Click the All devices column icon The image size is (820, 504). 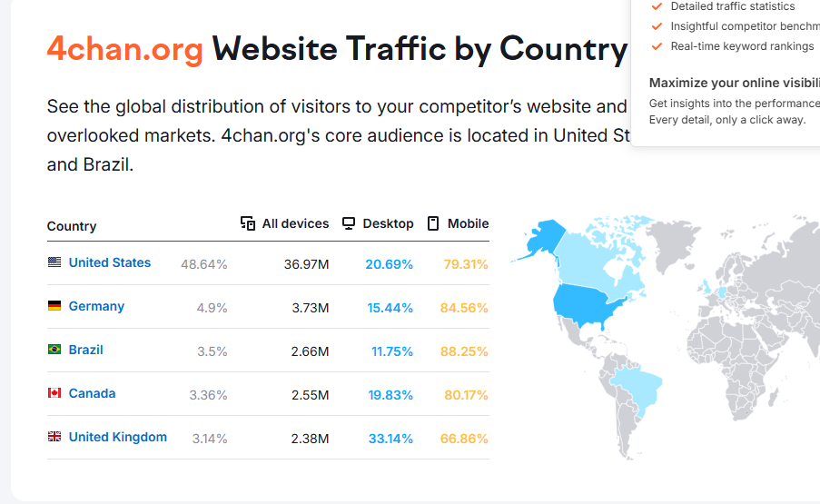point(248,223)
